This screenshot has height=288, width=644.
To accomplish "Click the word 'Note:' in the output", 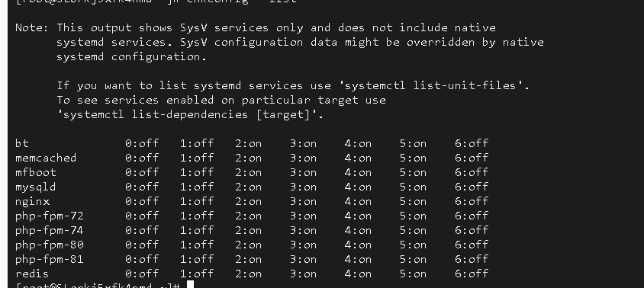I will click(x=32, y=28).
